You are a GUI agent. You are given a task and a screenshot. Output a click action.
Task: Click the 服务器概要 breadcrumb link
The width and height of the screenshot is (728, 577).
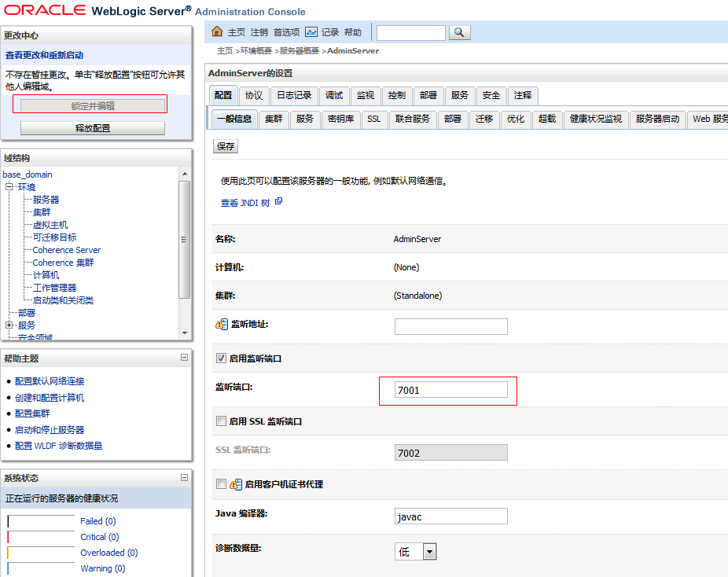(x=299, y=50)
